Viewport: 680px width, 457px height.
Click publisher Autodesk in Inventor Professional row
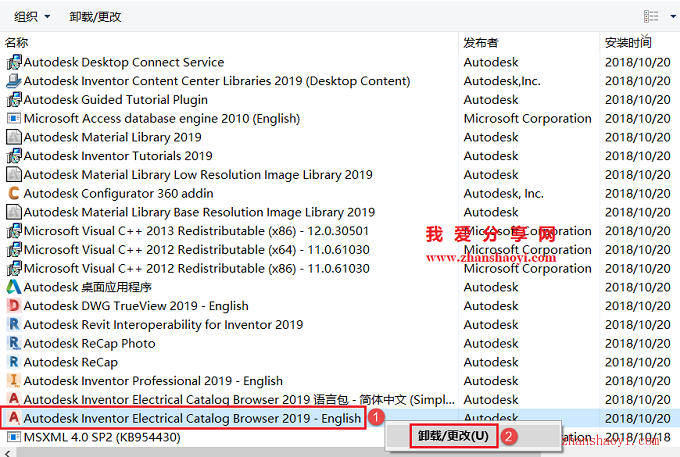pos(491,381)
